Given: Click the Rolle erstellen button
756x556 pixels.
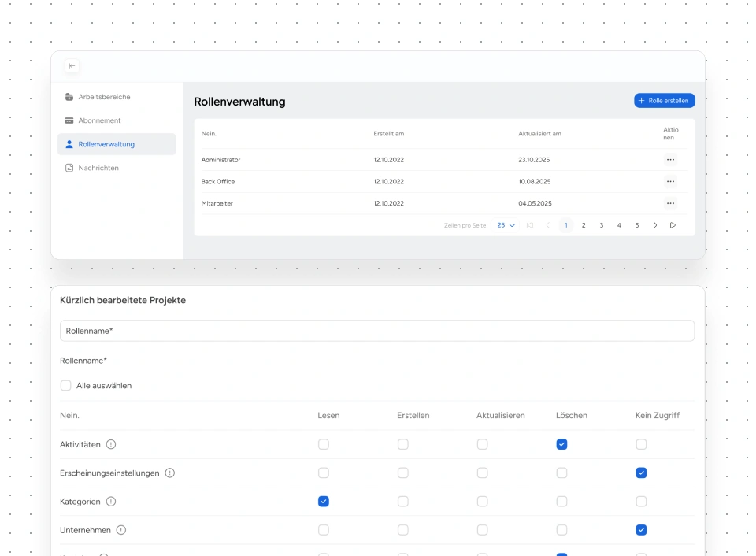Looking at the screenshot, I should coord(664,101).
